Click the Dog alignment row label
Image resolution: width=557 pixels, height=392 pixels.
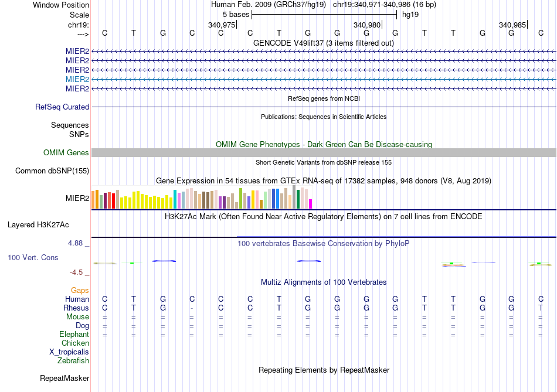(83, 326)
